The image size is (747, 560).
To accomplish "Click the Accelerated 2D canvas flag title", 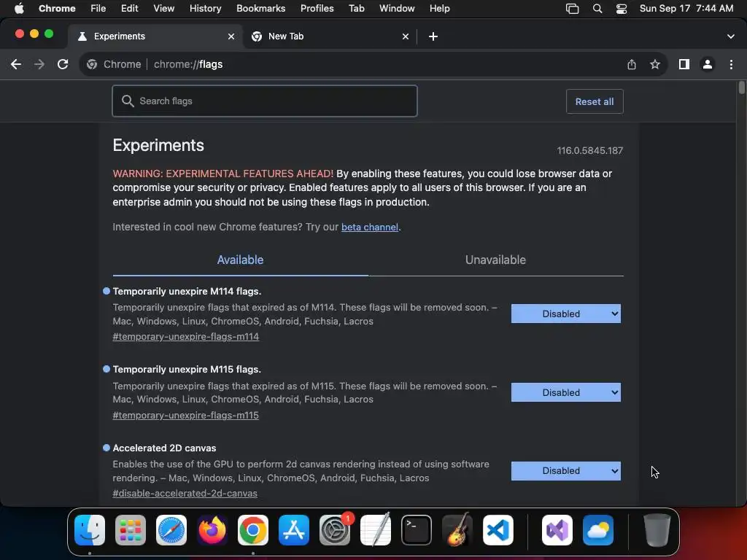I will pos(164,448).
